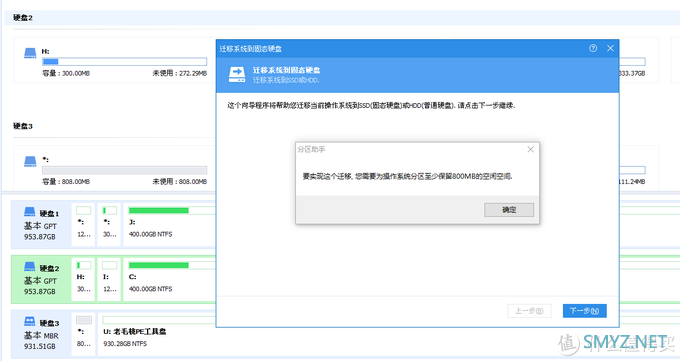Click 未使用：272.29MB text for H:

180,73
